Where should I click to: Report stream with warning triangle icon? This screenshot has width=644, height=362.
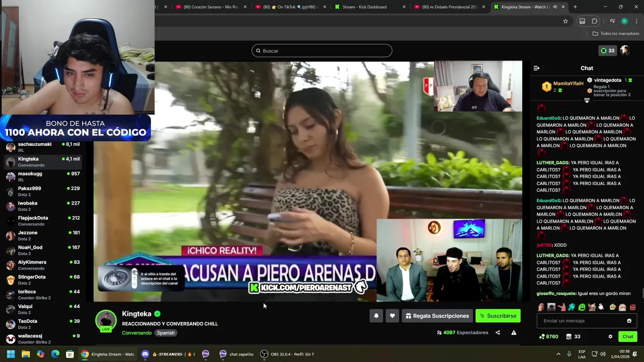tap(514, 332)
